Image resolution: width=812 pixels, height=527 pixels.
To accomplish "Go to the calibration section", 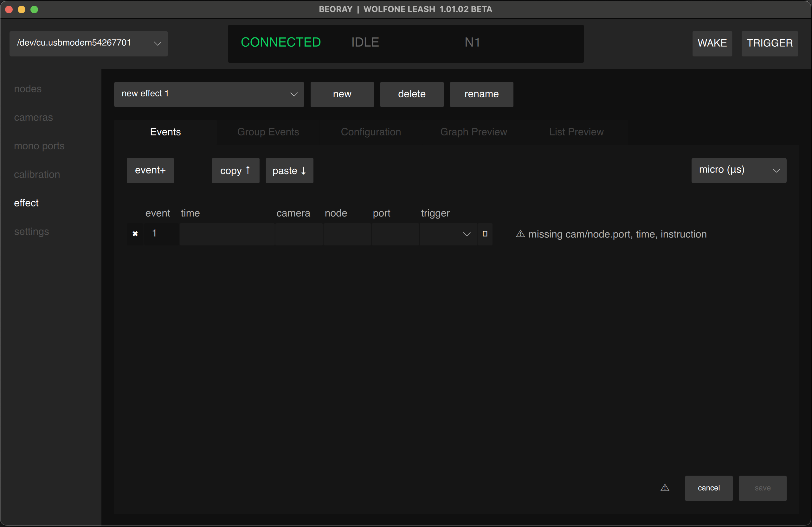I will 37,174.
